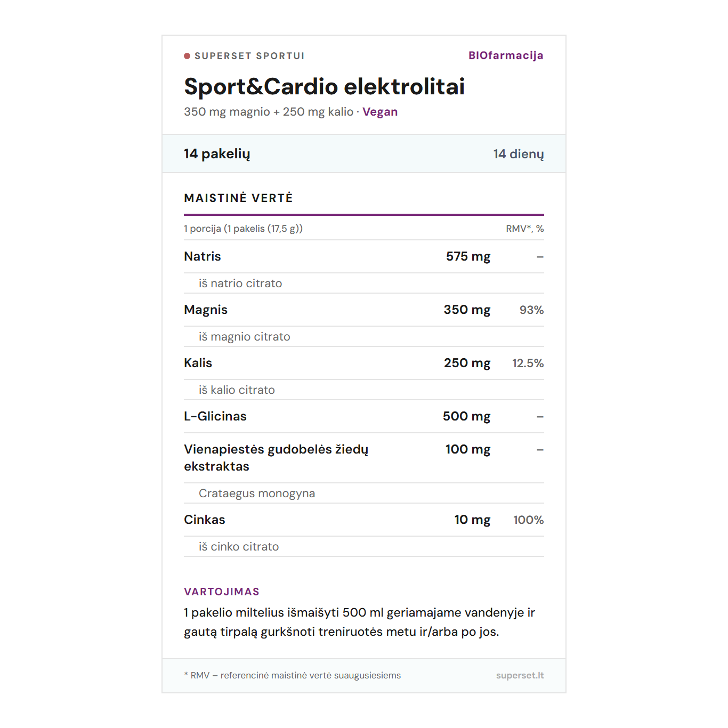
Task: Click the VARTOJIMAS section heading
Action: click(222, 592)
